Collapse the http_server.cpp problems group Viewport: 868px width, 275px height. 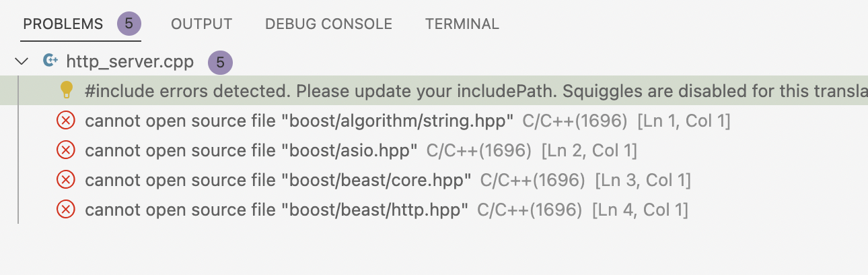[x=22, y=61]
